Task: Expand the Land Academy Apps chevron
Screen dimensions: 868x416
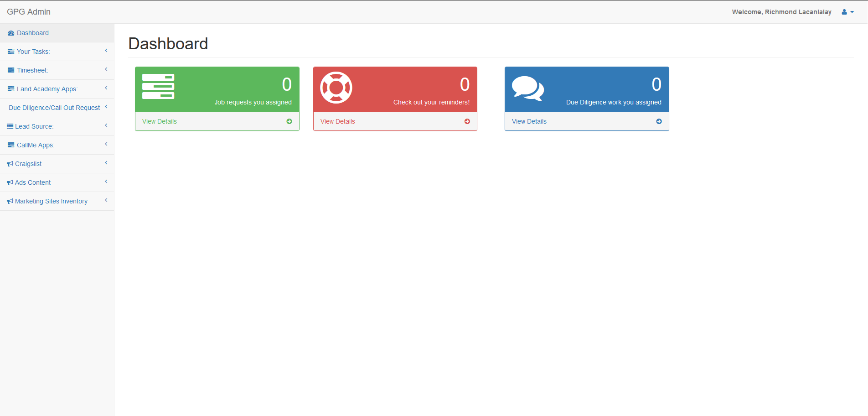Action: coord(106,88)
